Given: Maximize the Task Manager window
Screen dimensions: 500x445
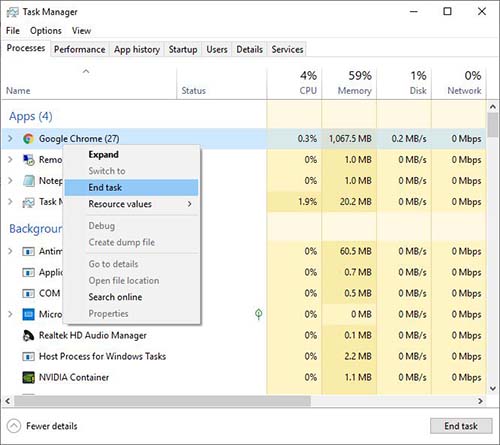Looking at the screenshot, I should point(447,12).
